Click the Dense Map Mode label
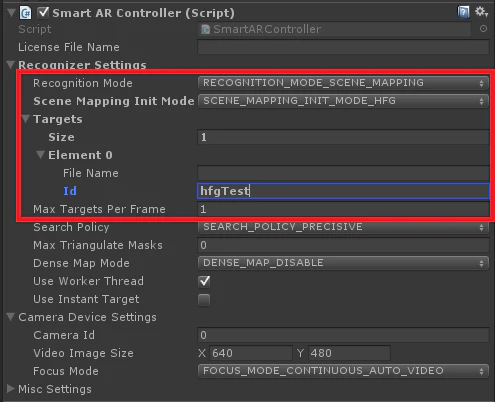Image resolution: width=495 pixels, height=402 pixels. tap(81, 263)
